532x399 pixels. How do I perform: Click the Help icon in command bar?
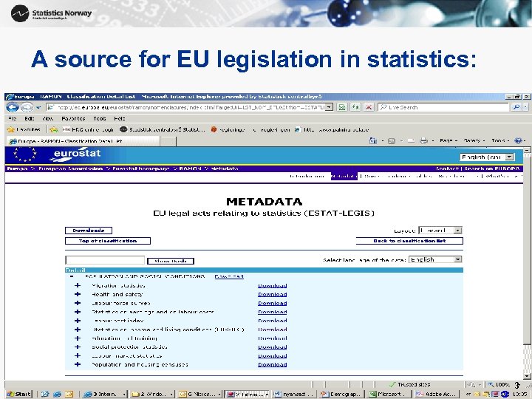pyautogui.click(x=518, y=140)
